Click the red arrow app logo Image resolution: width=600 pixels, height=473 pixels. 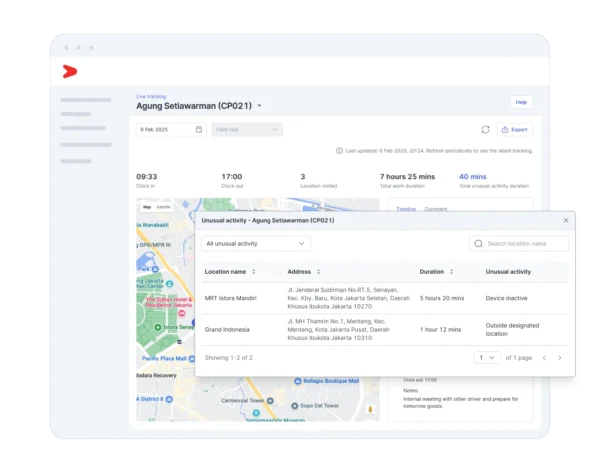tap(70, 72)
